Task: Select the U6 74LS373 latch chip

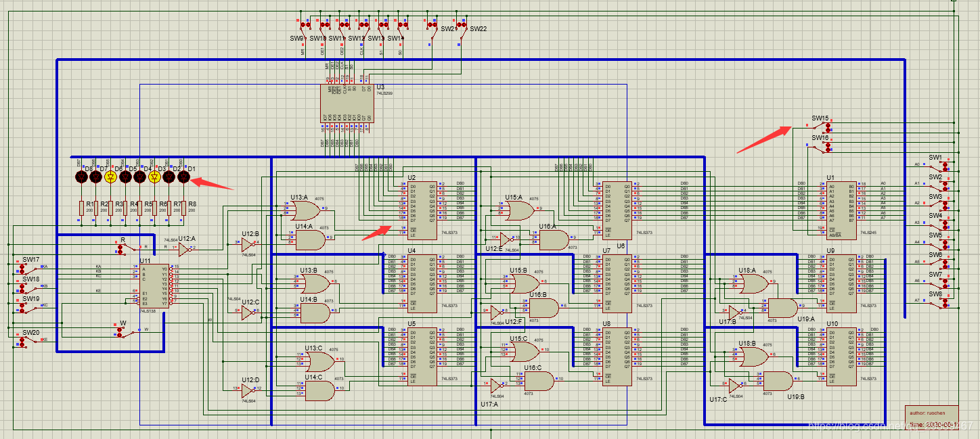Action: [x=617, y=209]
